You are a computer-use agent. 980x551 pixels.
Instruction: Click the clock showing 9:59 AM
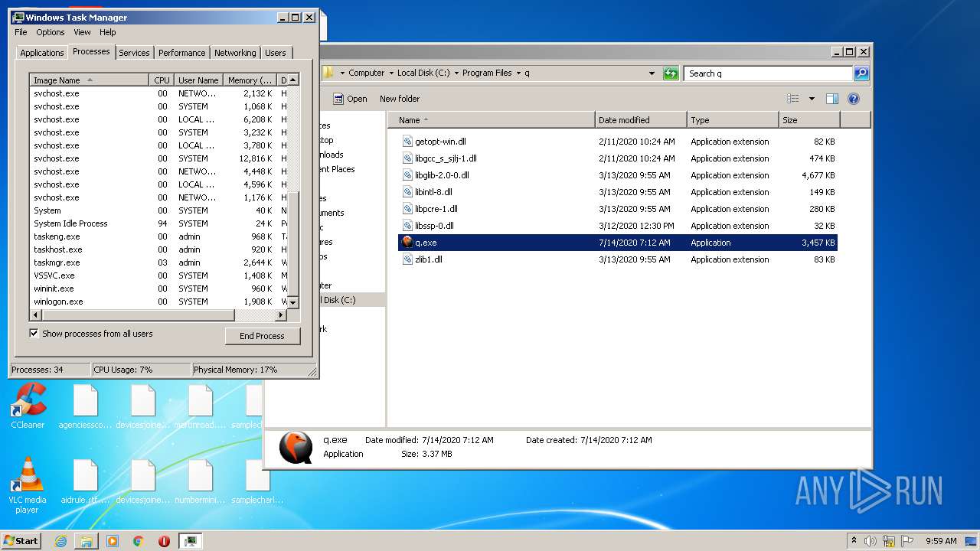click(x=941, y=541)
